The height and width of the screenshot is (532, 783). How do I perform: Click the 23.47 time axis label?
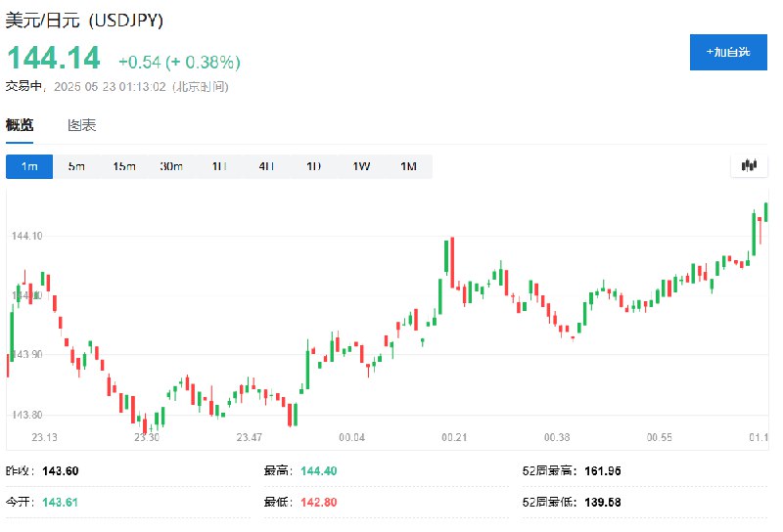pos(249,437)
